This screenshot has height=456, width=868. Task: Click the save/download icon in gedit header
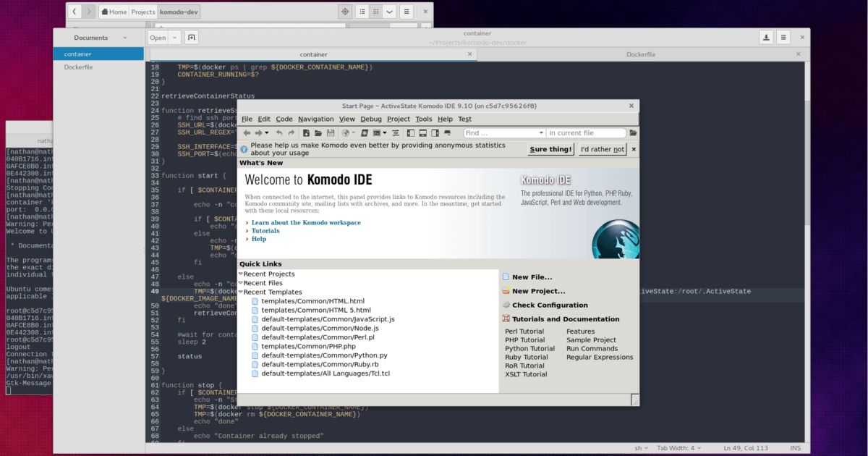[x=767, y=38]
